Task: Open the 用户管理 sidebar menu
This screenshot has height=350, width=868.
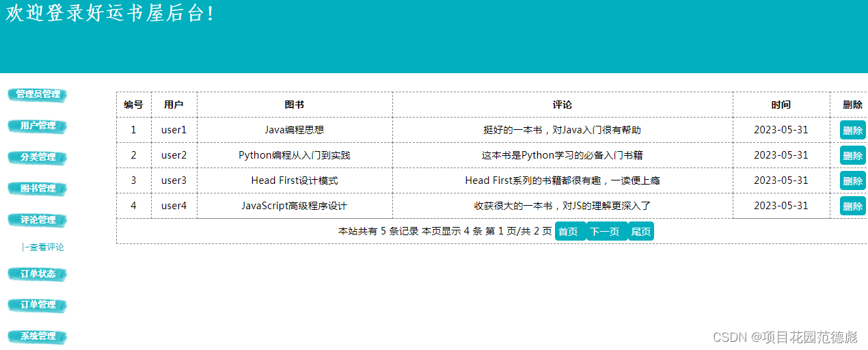Action: click(38, 126)
